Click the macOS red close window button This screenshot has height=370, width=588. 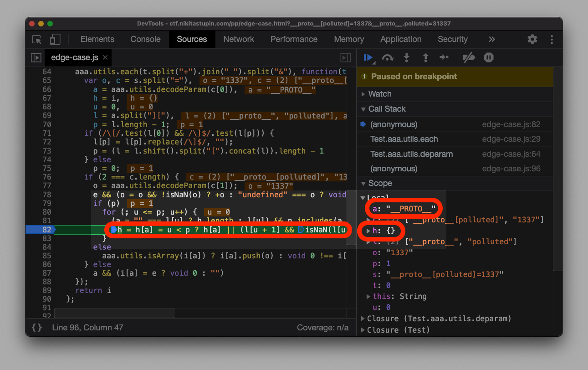(x=32, y=24)
